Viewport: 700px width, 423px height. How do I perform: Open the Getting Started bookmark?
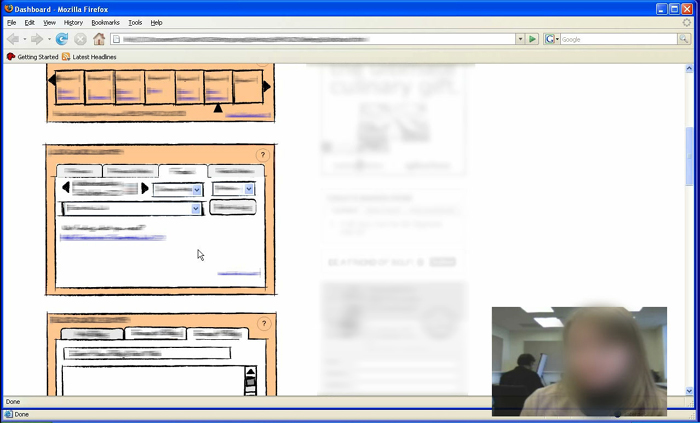pos(33,57)
